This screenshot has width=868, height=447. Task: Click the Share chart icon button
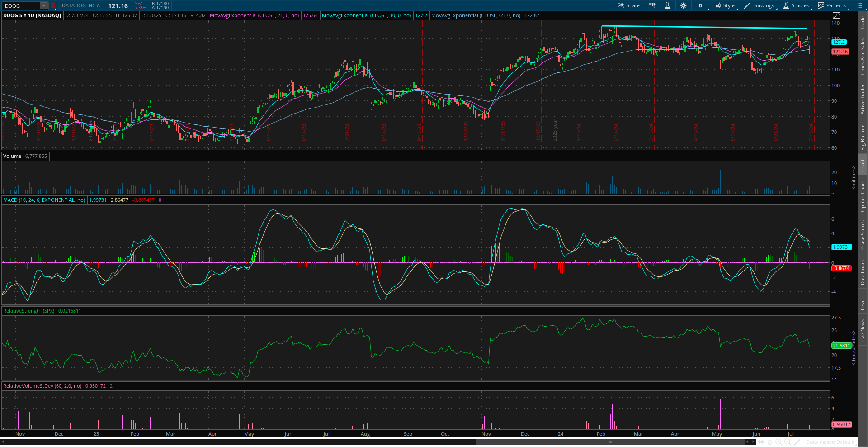tap(628, 5)
